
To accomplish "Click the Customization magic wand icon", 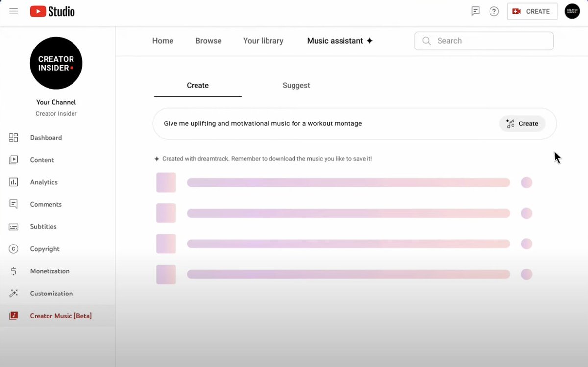I will coord(13,294).
